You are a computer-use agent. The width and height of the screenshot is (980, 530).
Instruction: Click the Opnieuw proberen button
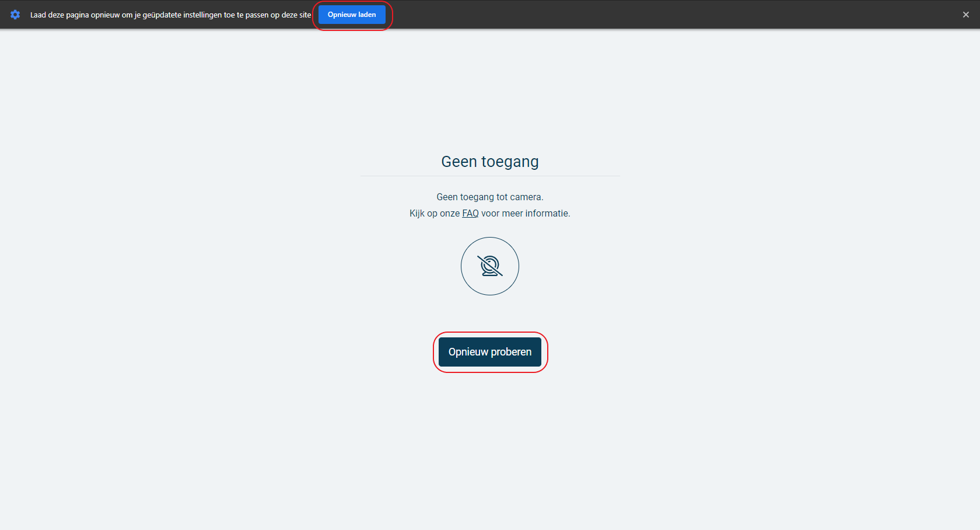coord(490,352)
